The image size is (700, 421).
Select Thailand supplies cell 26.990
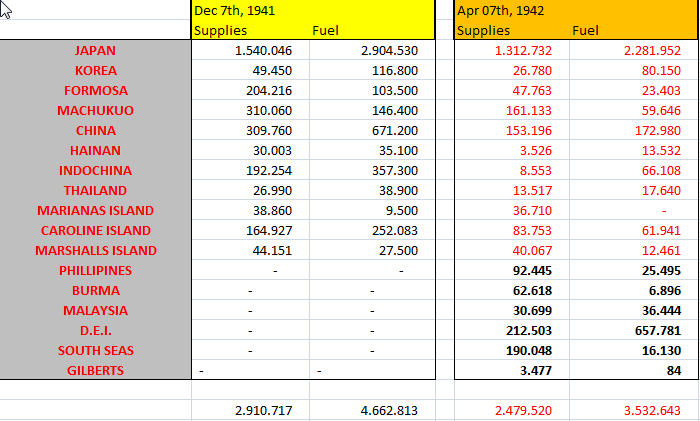pos(250,191)
